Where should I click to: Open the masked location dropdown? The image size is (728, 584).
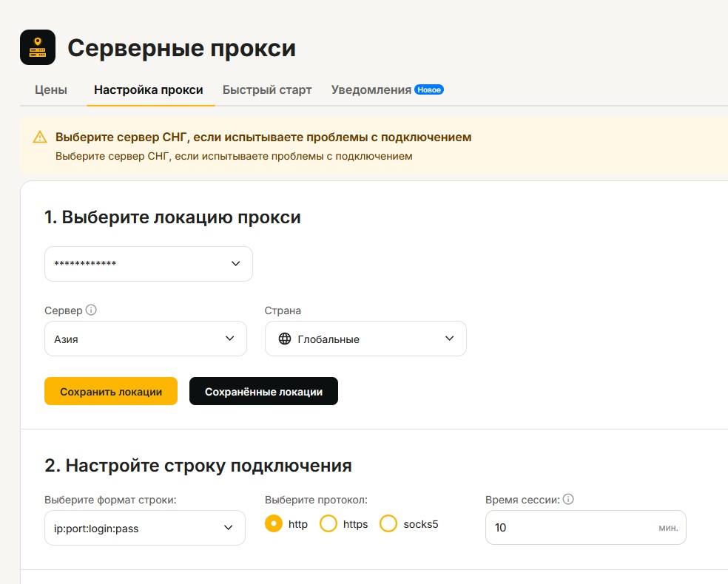pyautogui.click(x=149, y=263)
